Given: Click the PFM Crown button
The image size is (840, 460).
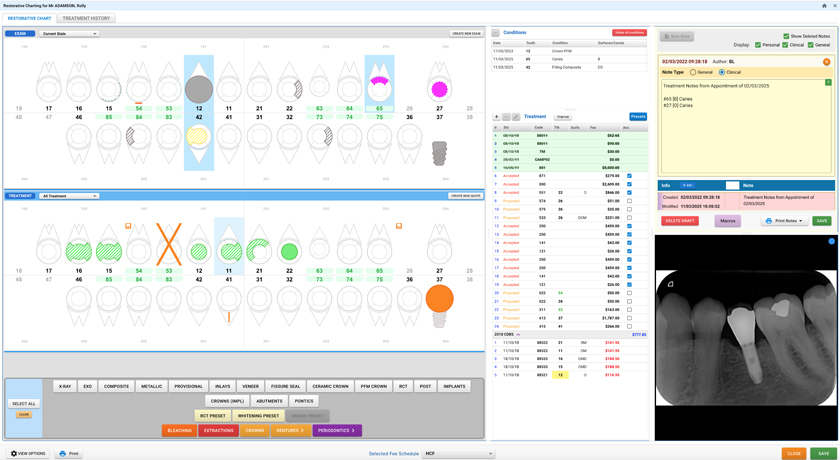Looking at the screenshot, I should coord(373,386).
